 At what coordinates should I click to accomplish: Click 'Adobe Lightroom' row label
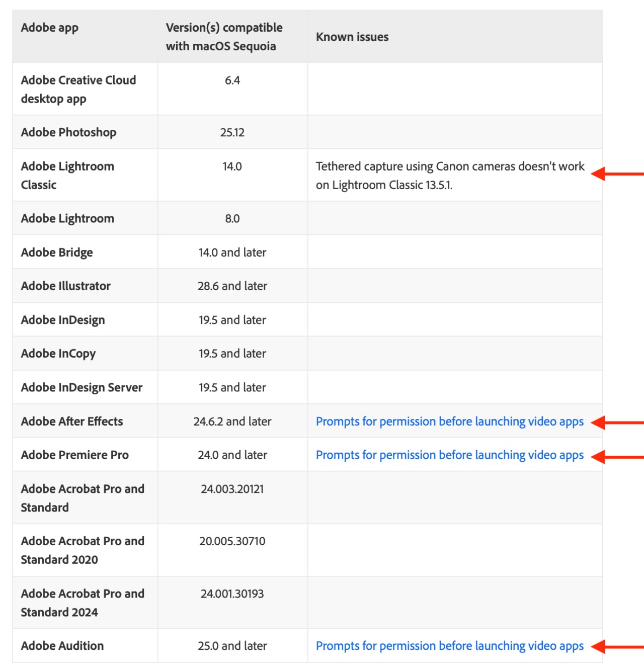coord(68,219)
